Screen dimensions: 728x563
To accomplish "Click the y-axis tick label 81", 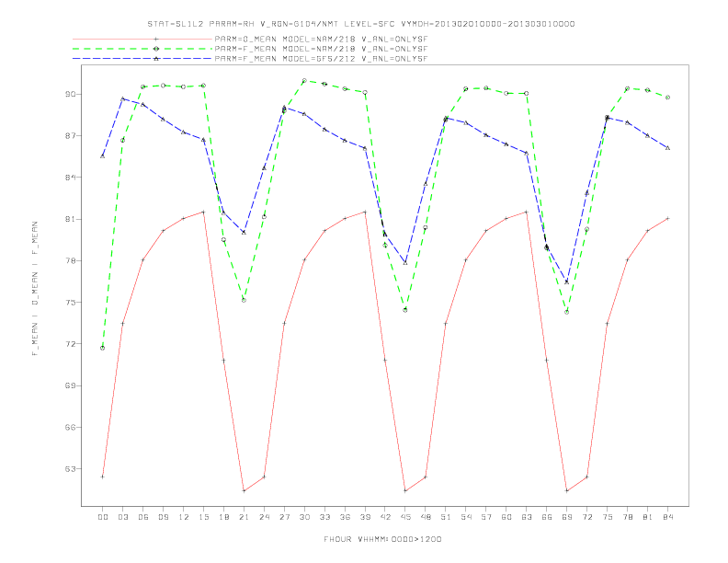I will (71, 219).
